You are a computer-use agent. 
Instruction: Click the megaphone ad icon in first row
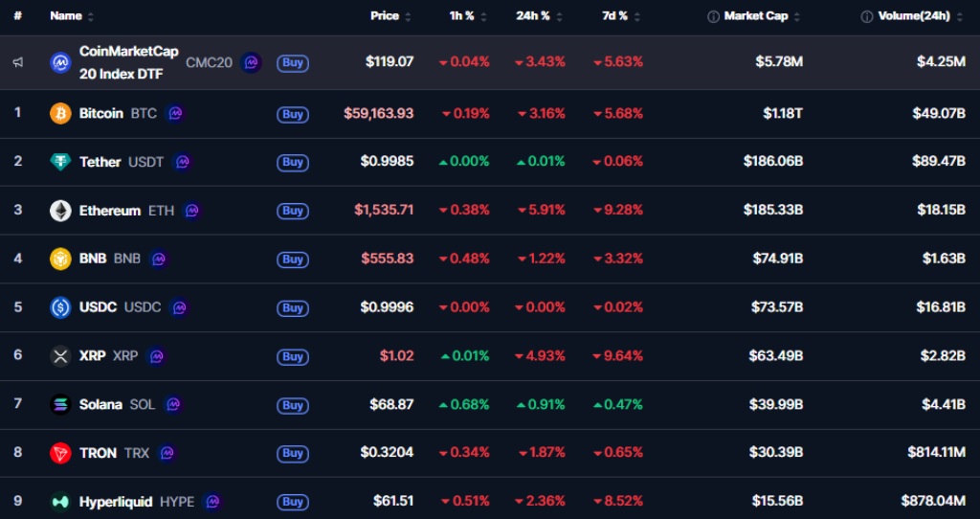pyautogui.click(x=18, y=62)
